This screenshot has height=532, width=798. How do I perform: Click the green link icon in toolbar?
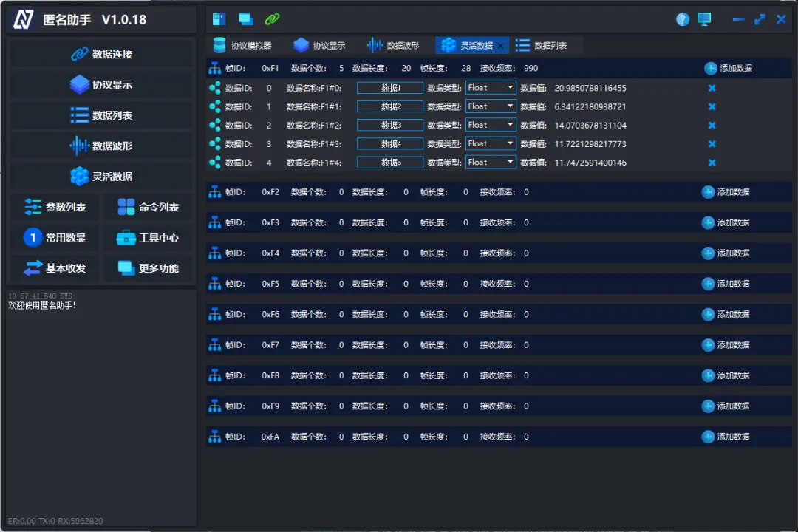[272, 19]
